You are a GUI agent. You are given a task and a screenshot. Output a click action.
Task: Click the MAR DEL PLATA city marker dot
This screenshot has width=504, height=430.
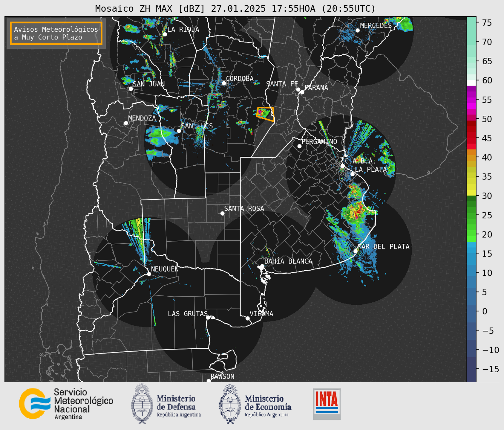[x=356, y=251]
